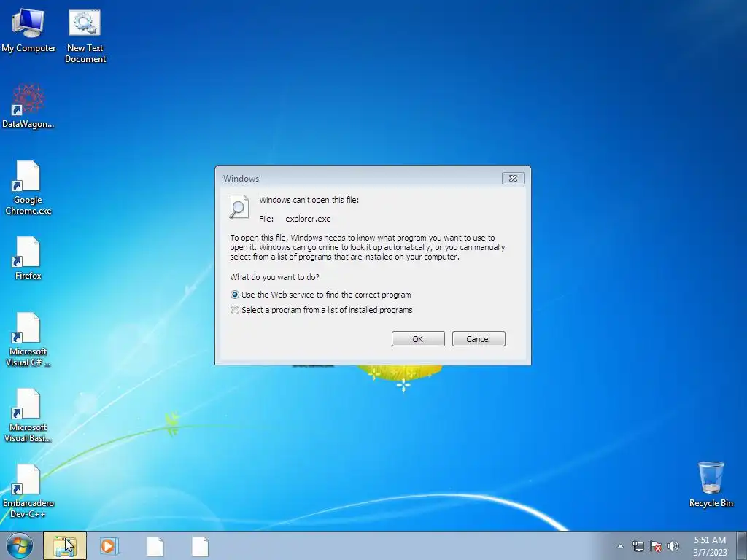The image size is (747, 560).
Task: Click the second blank-page taskbar icon
Action: [x=200, y=546]
